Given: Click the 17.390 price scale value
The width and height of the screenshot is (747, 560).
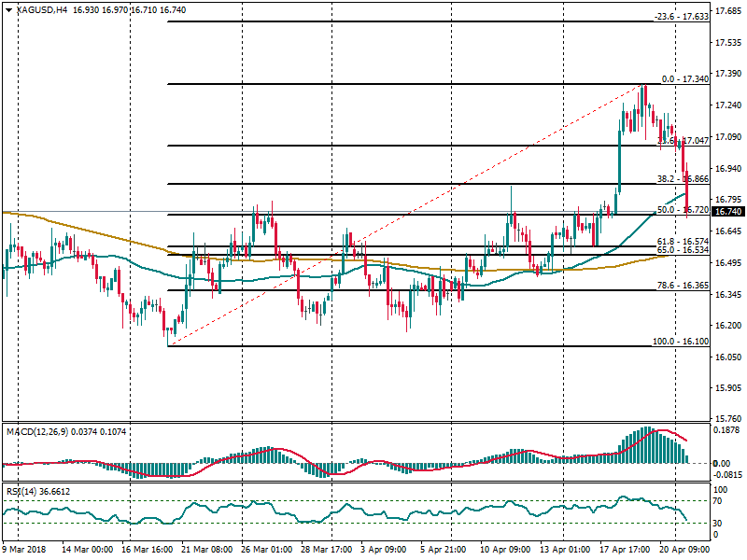Looking at the screenshot, I should coord(726,74).
